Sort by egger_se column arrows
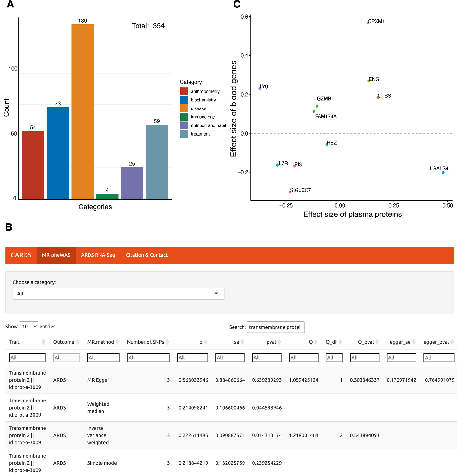Screen dimensions: 457x476 pyautogui.click(x=414, y=342)
